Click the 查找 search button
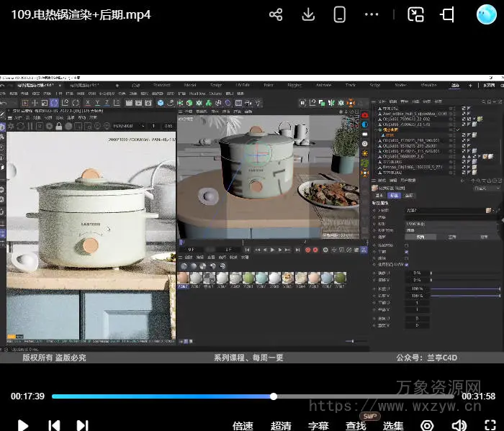The height and width of the screenshot is (431, 504). (x=356, y=425)
